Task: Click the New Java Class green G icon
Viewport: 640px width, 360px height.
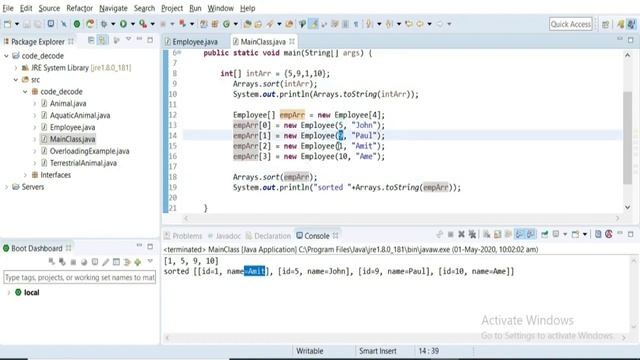Action: coord(227,24)
